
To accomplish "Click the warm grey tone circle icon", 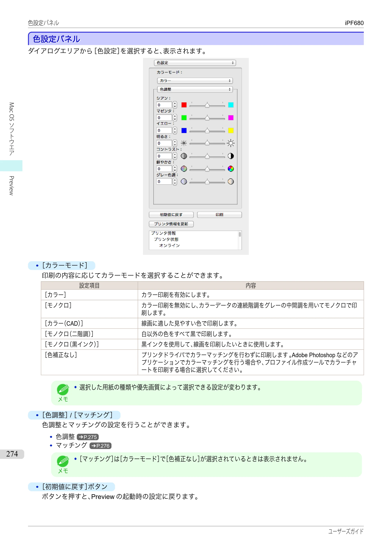I will point(231,182).
